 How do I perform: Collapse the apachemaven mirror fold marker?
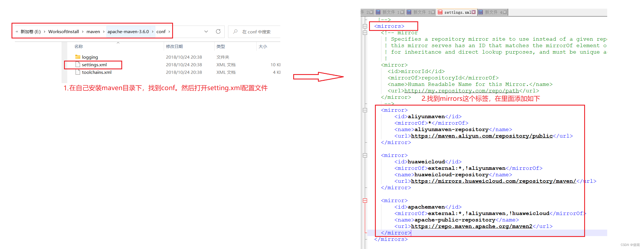pyautogui.click(x=365, y=200)
